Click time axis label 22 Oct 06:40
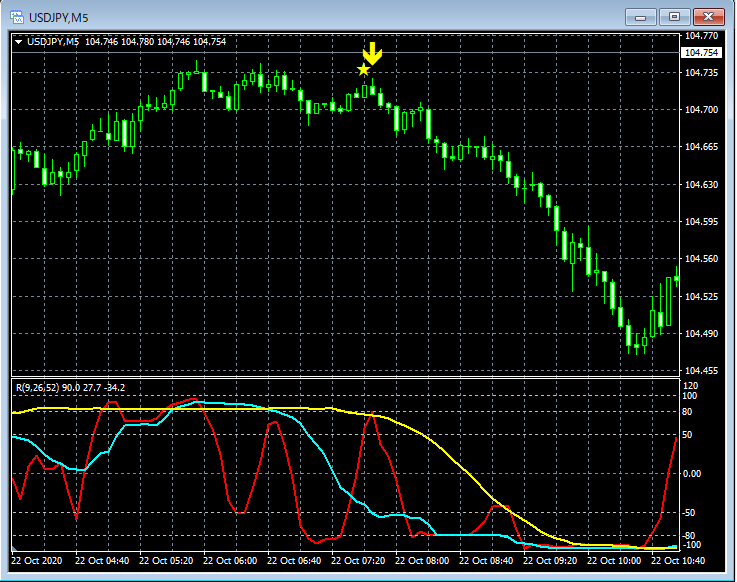The width and height of the screenshot is (737, 582). [x=294, y=560]
